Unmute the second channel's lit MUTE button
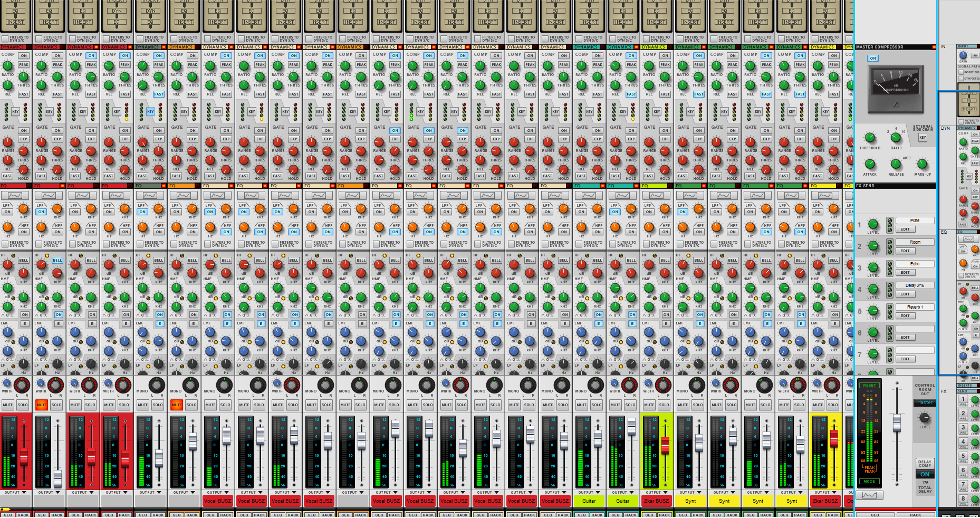 coord(41,405)
